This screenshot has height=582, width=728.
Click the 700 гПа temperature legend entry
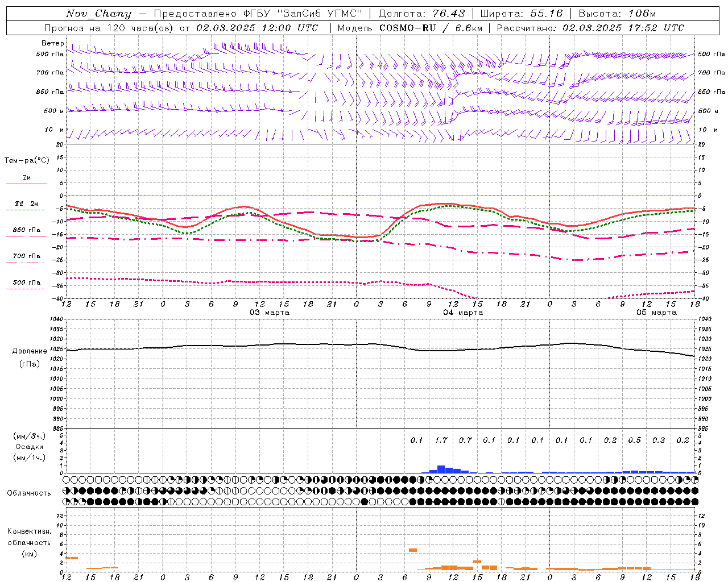tap(27, 256)
